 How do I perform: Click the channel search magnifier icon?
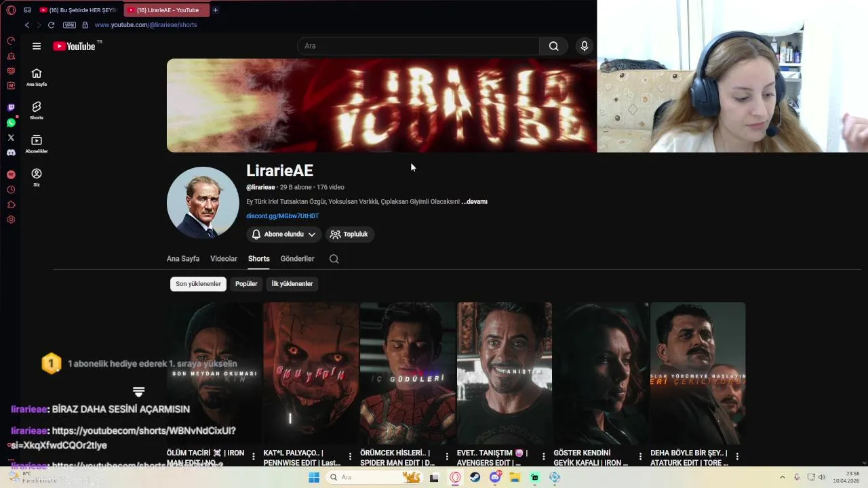coord(334,259)
